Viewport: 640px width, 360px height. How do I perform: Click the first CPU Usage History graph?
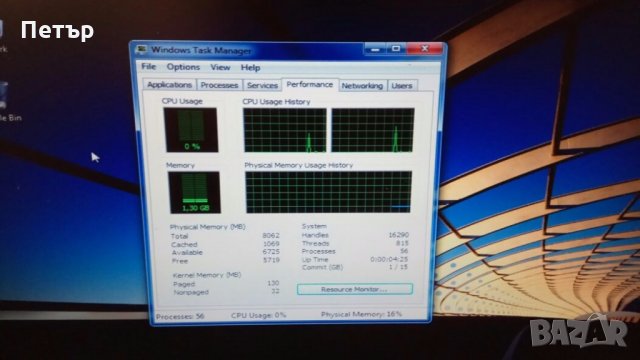(x=285, y=130)
